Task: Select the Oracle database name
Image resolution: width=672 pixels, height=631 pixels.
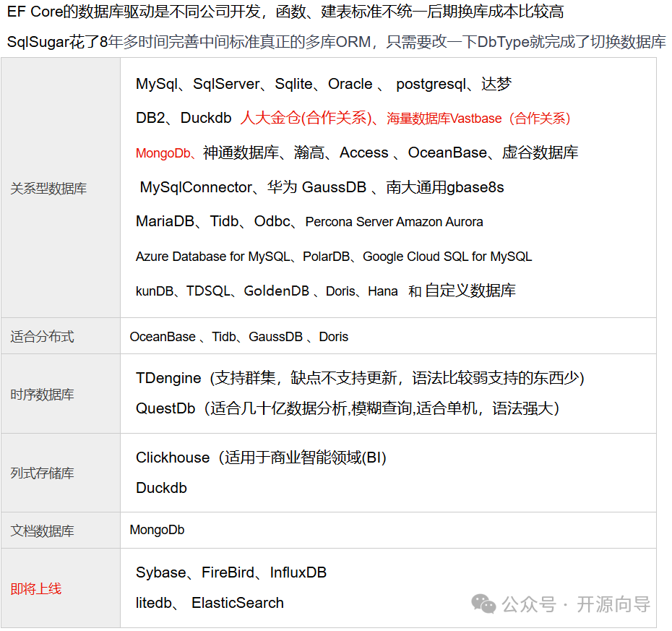Action: click(x=350, y=84)
